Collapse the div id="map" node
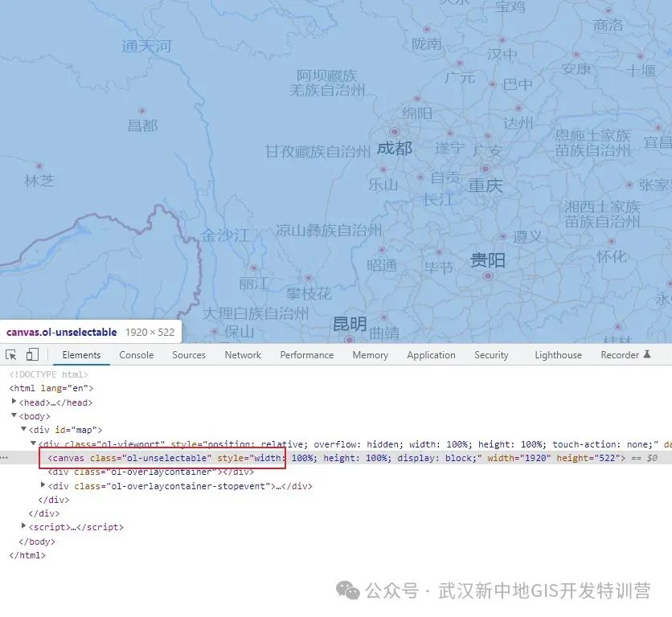This screenshot has height=617, width=672. (x=23, y=429)
